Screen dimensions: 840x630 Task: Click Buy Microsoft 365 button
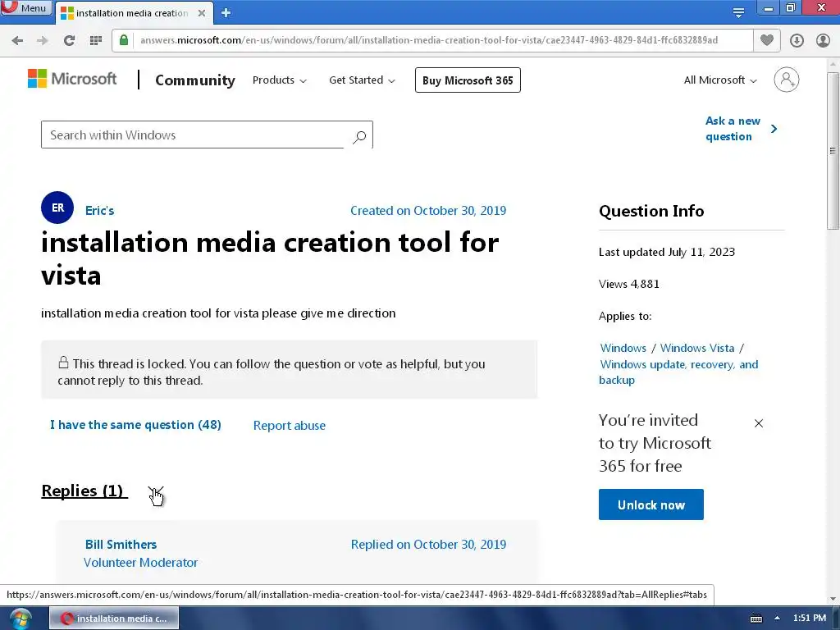click(x=468, y=80)
